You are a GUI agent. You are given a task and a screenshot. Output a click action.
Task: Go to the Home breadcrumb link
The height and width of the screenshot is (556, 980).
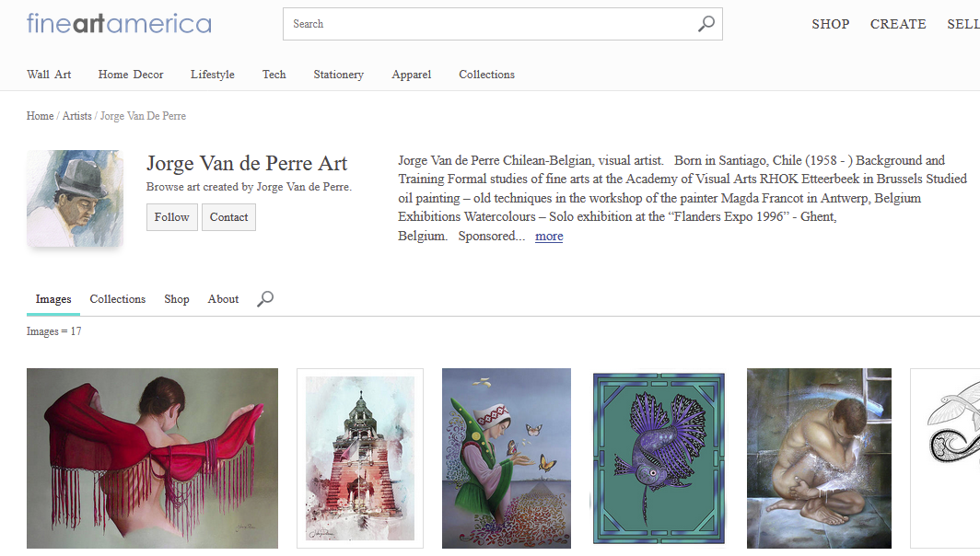40,116
